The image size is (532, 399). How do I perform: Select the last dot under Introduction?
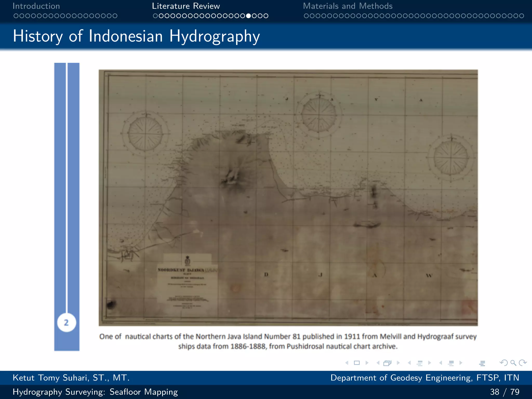pyautogui.click(x=115, y=16)
